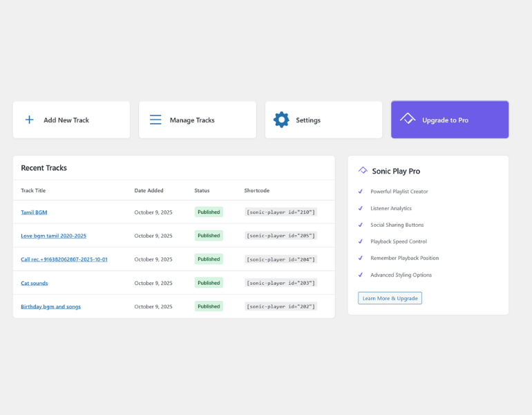Click the Manage Tracks list icon
Screen dimensions: 532x415
[155, 120]
